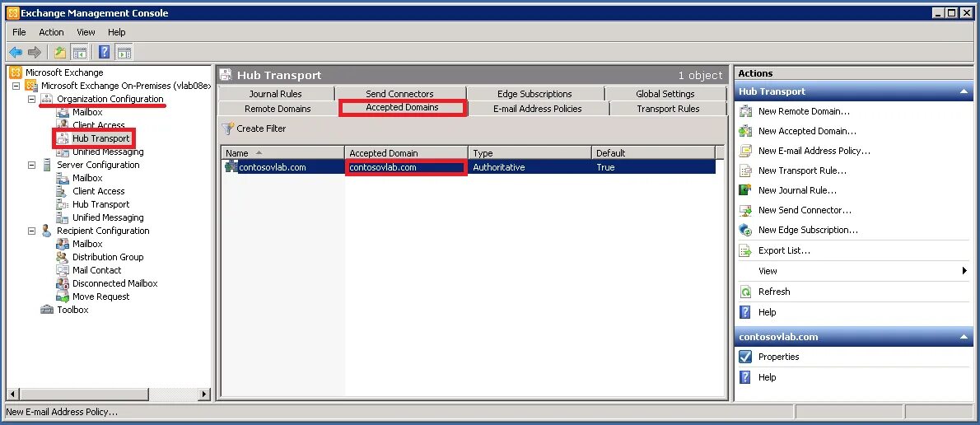Click the New Transport Rule icon
980x425 pixels.
(x=745, y=170)
